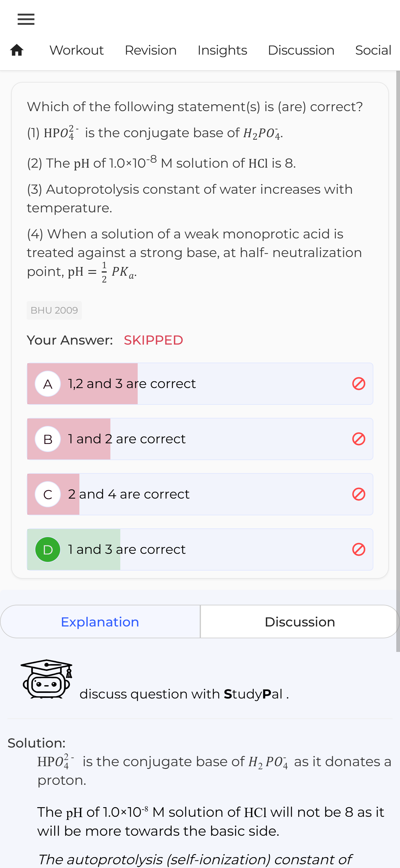The image size is (400, 868).
Task: Select the green option D circle
Action: click(48, 549)
